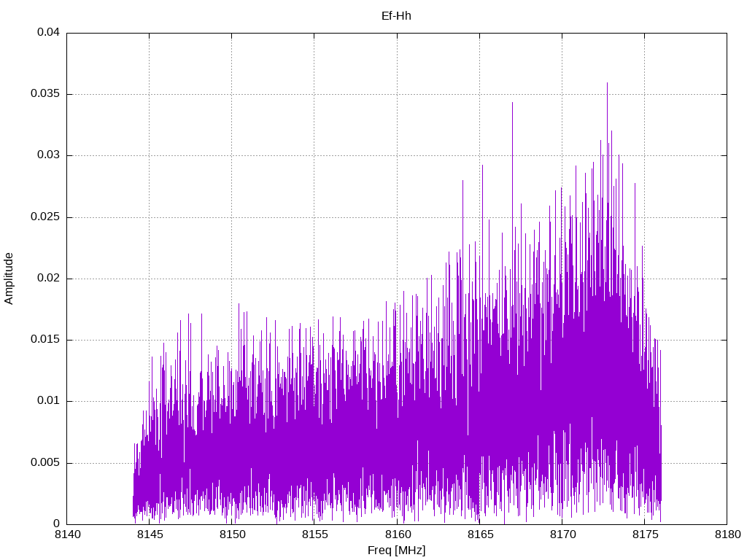
Task: Click the y-axis label Amplitude
Action: tap(9, 279)
